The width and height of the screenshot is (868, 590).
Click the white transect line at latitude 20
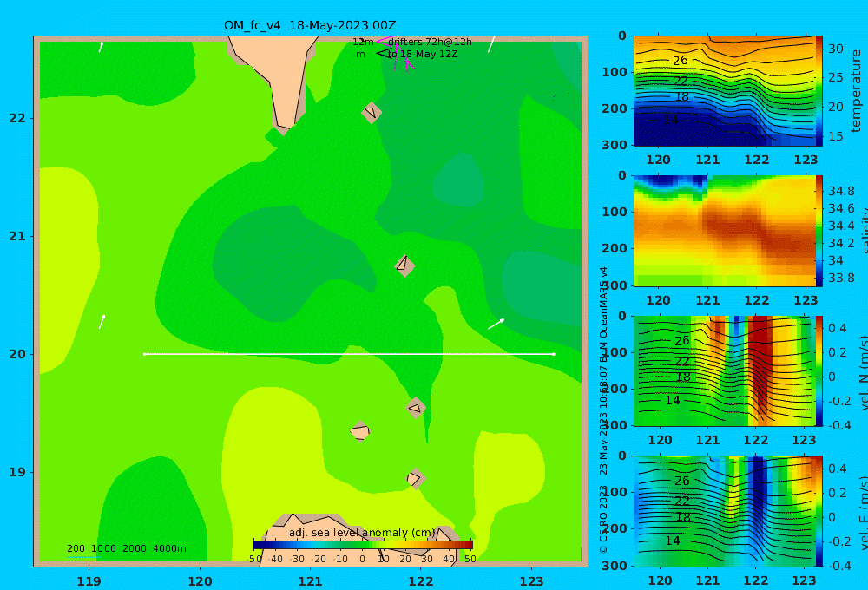point(349,354)
